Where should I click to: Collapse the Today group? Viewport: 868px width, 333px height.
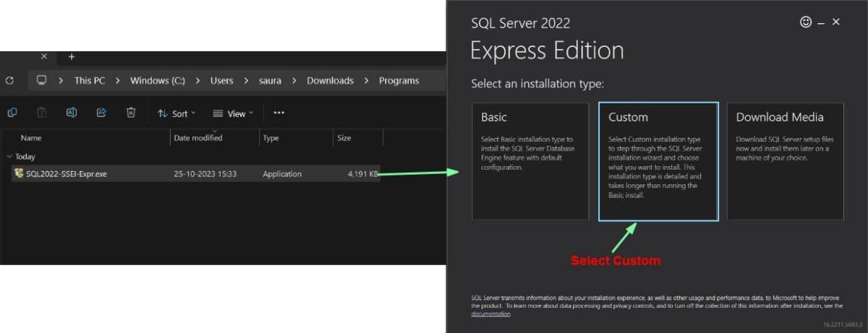[9, 156]
